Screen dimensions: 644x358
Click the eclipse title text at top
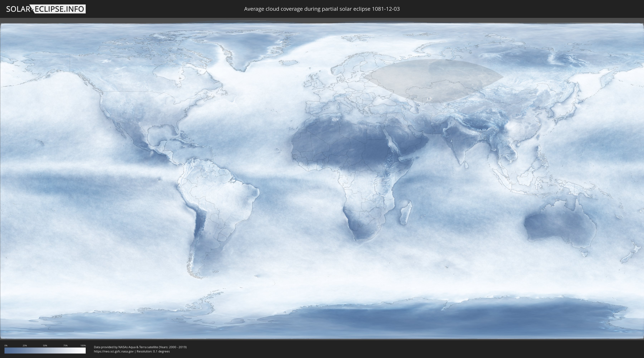point(322,9)
